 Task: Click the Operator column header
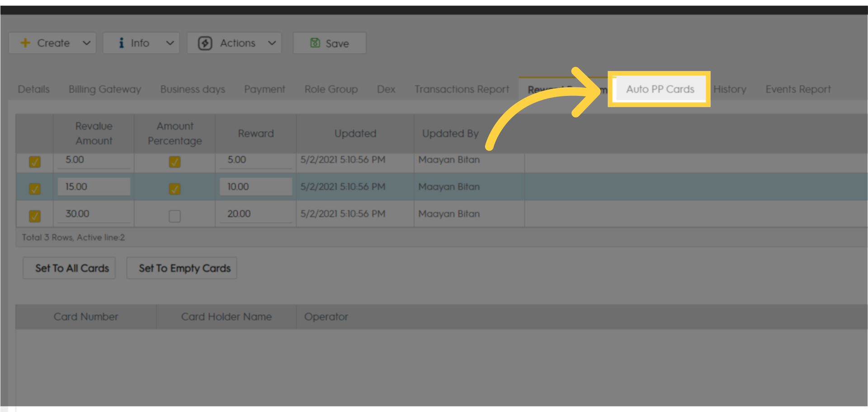pyautogui.click(x=326, y=317)
